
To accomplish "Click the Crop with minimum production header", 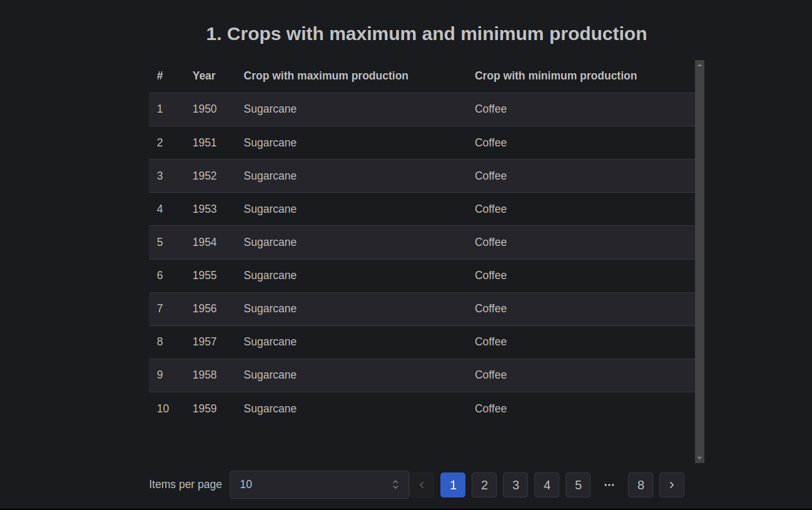I will [x=556, y=76].
